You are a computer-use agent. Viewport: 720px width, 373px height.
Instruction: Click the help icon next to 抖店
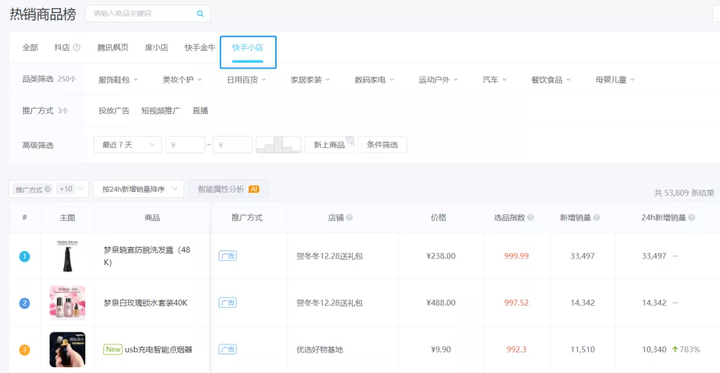(x=77, y=47)
